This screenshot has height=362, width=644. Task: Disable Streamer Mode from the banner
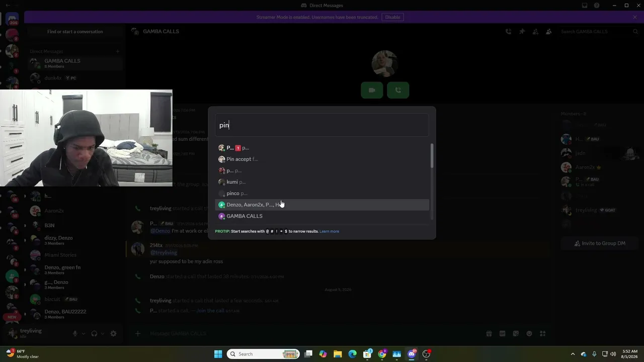click(x=392, y=17)
